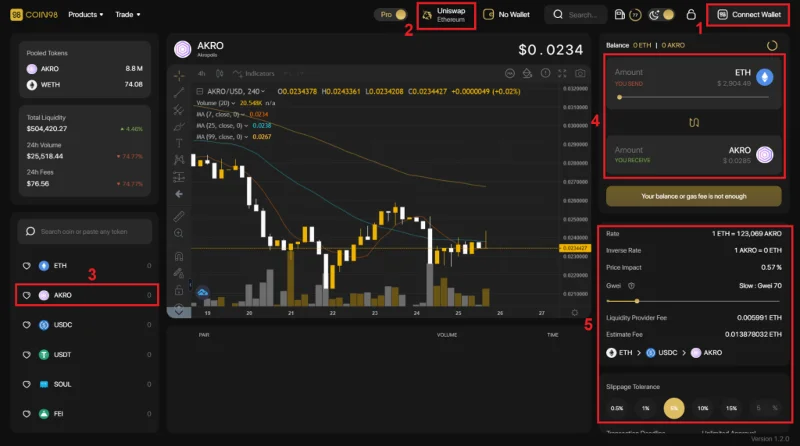Open the Coin98 logo home link
Screen dimensions: 800x446
tap(34, 14)
